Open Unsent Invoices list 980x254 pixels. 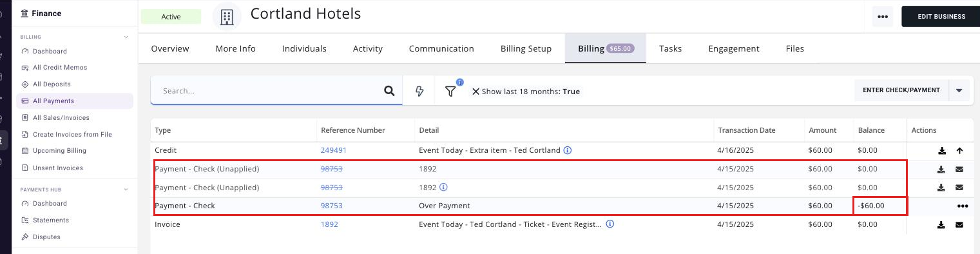pos(58,168)
